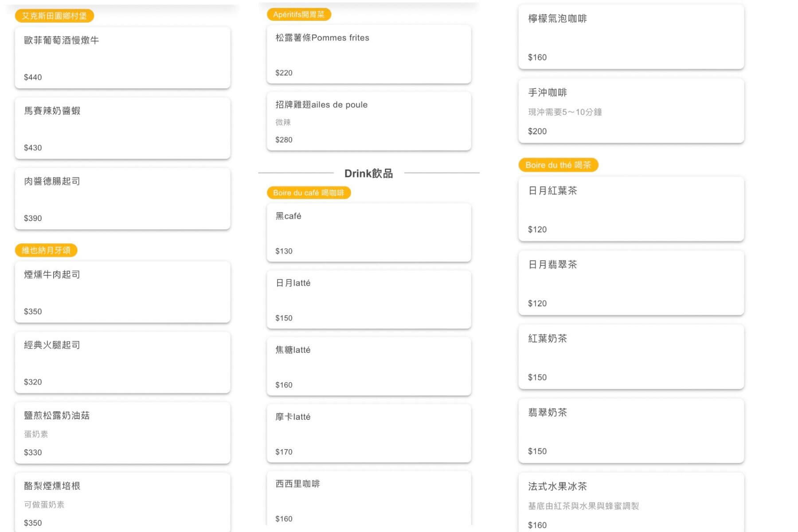798x532 pixels.
Task: Click the $220 price of 松露薯條
Action: tap(284, 73)
